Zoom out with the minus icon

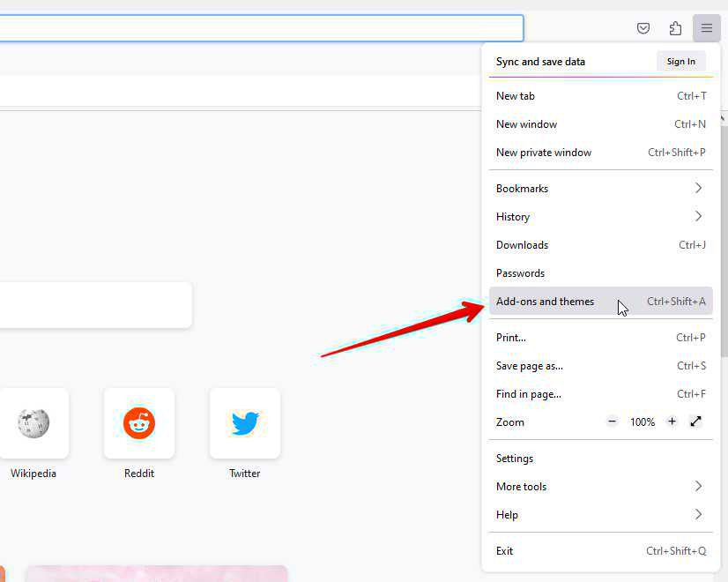[x=613, y=422]
